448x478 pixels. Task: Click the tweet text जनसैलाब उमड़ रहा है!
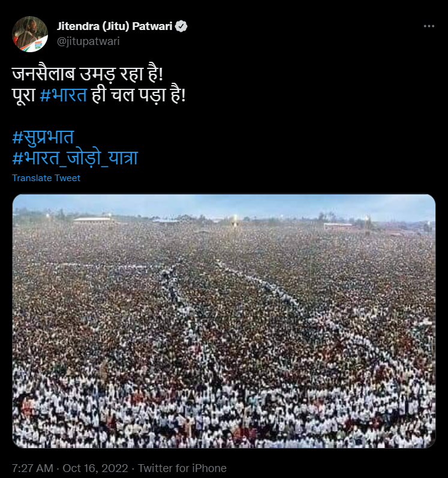click(88, 74)
